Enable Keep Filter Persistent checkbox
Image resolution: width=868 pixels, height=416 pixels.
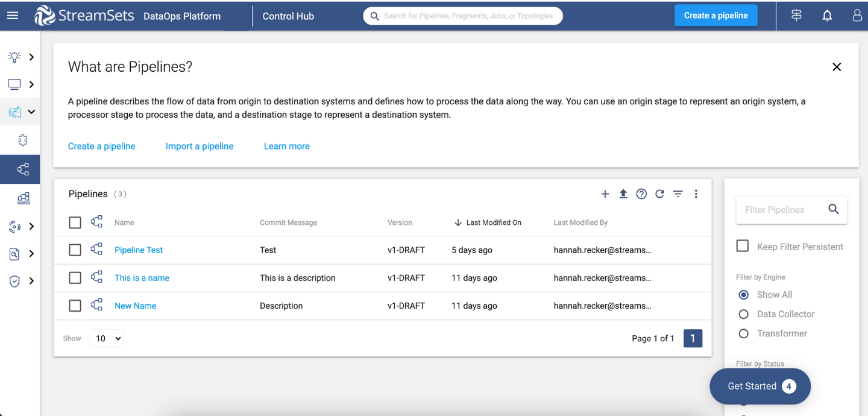[743, 246]
